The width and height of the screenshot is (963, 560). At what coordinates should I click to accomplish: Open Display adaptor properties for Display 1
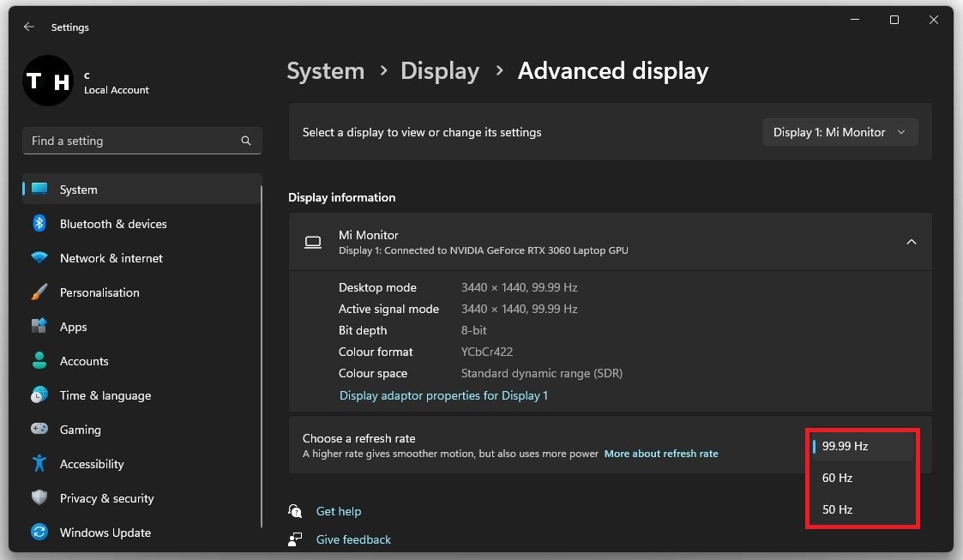click(443, 395)
